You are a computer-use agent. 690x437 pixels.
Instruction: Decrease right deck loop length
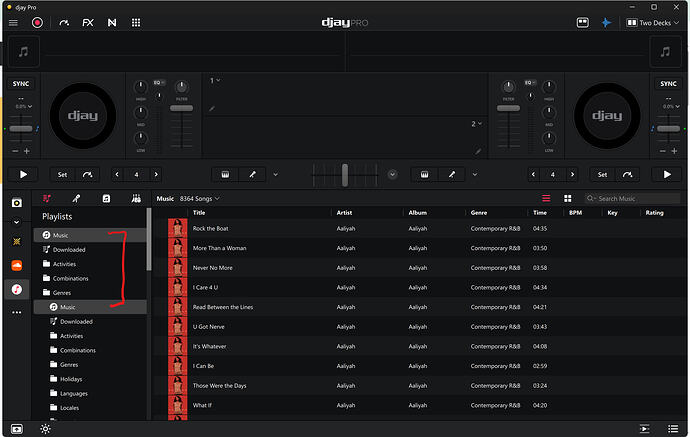533,175
